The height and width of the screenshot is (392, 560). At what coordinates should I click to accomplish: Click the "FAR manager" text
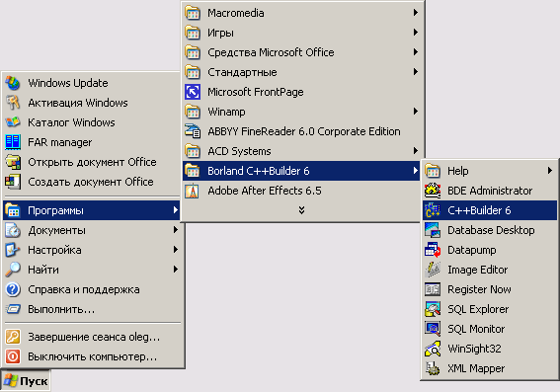[60, 142]
